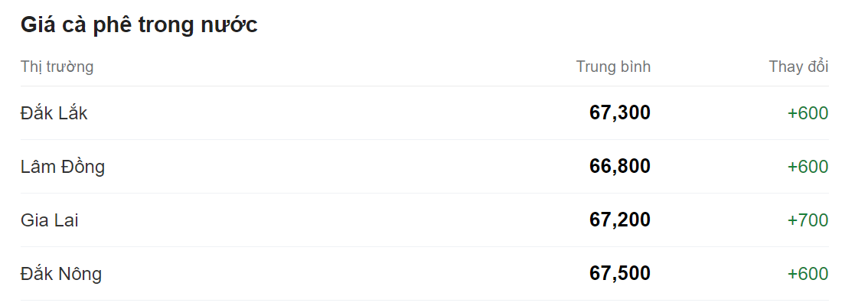Highlight the entire Đắk Lắk table row
868x306 pixels.
tap(344, 113)
